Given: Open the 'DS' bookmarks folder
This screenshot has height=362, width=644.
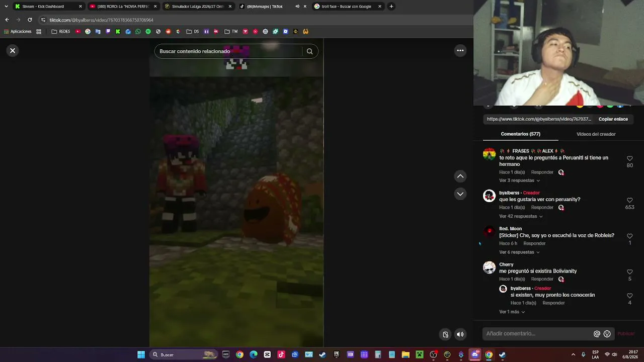Looking at the screenshot, I should [193, 32].
